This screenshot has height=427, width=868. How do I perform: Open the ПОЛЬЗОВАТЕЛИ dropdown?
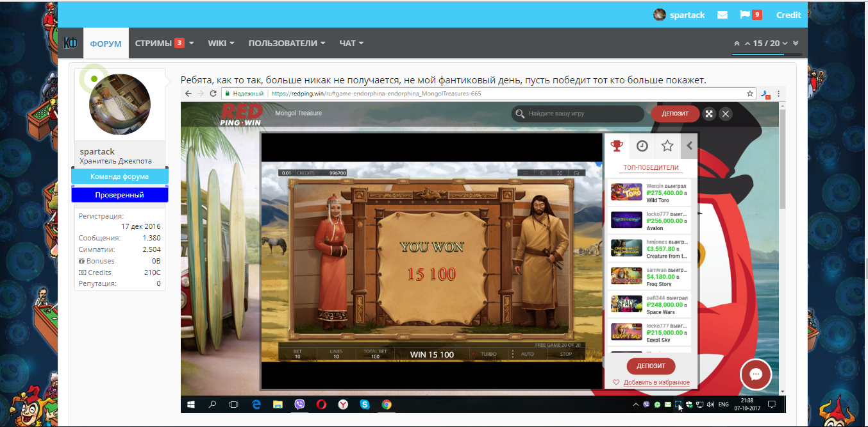pyautogui.click(x=287, y=44)
